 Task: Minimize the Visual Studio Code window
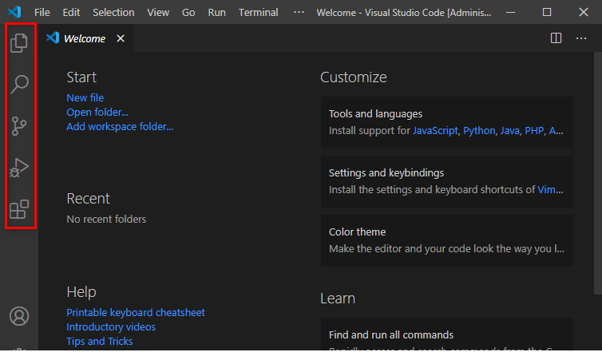pyautogui.click(x=510, y=12)
